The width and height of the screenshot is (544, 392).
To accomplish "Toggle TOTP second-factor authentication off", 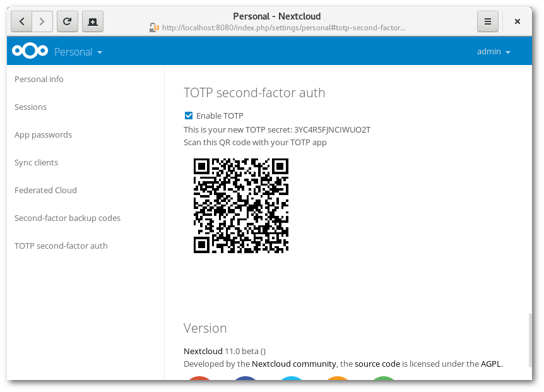I will tap(188, 116).
